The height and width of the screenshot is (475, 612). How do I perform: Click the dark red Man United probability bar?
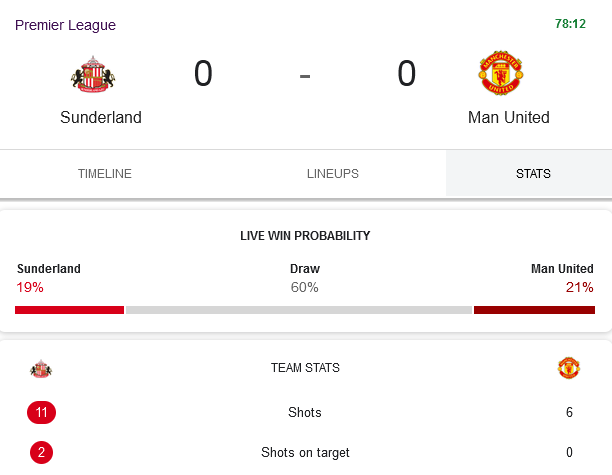click(x=534, y=310)
